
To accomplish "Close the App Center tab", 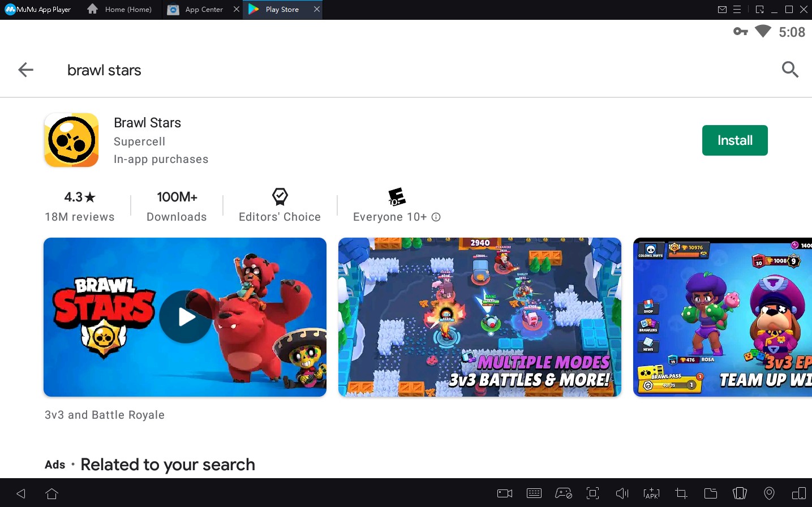I will coord(237,9).
